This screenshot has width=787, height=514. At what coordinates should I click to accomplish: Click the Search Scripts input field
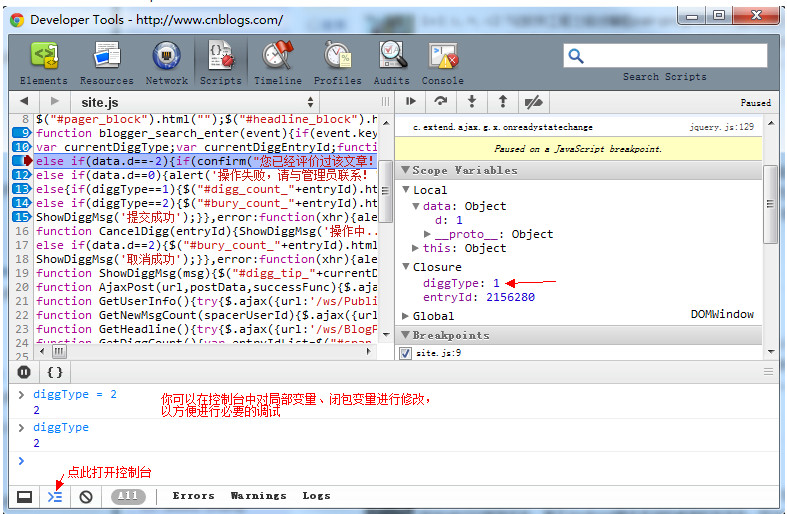[665, 56]
